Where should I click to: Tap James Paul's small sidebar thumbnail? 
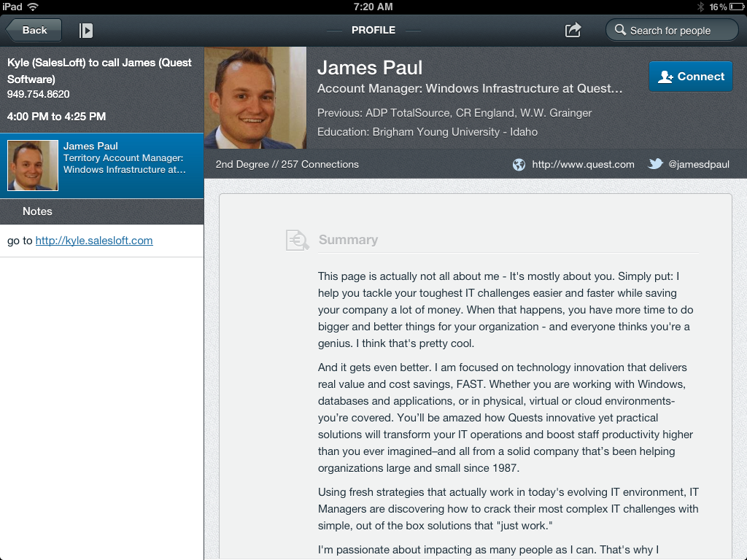(33, 166)
